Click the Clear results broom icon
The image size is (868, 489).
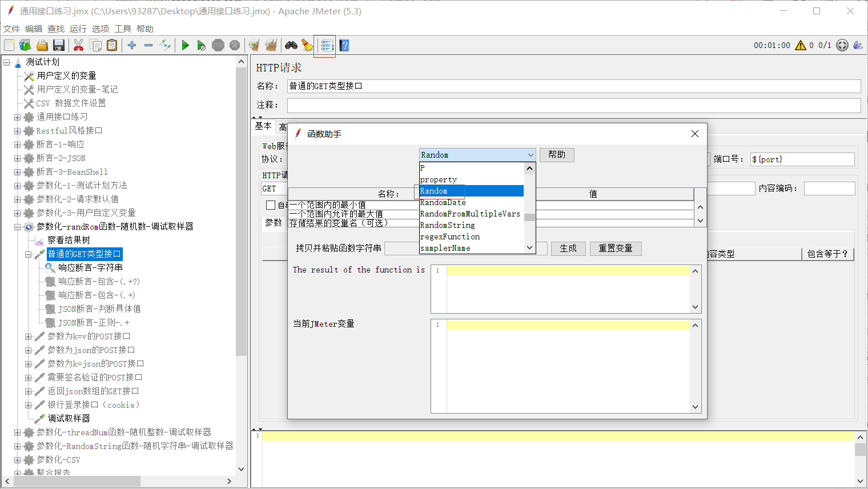point(255,45)
